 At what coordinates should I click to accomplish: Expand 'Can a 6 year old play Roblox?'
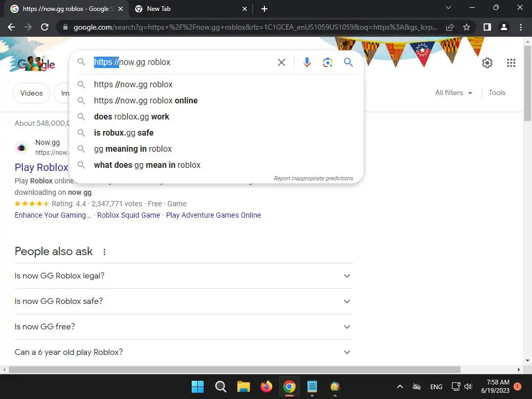pyautogui.click(x=184, y=352)
